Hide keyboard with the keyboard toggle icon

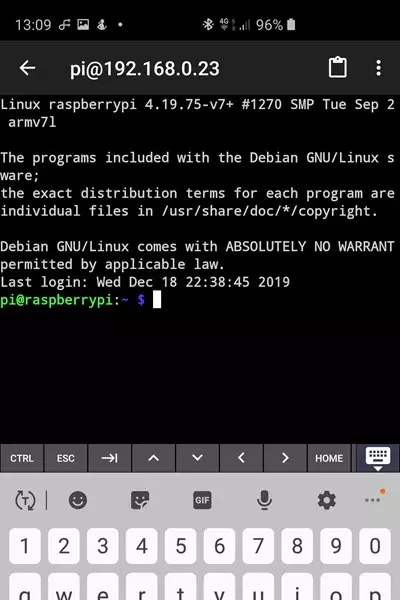[x=378, y=458]
